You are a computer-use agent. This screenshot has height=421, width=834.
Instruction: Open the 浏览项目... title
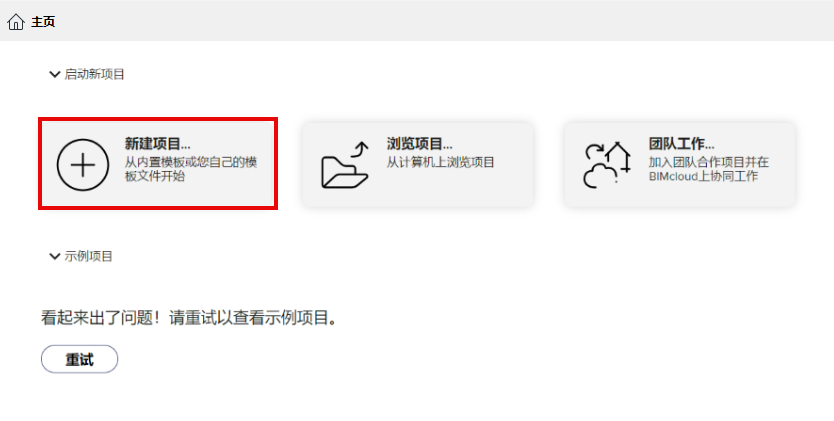419,144
